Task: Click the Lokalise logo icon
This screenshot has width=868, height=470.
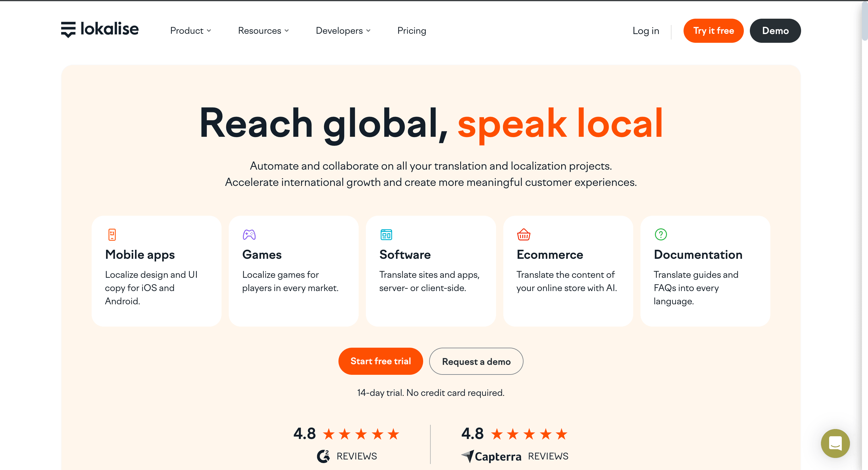Action: [68, 30]
